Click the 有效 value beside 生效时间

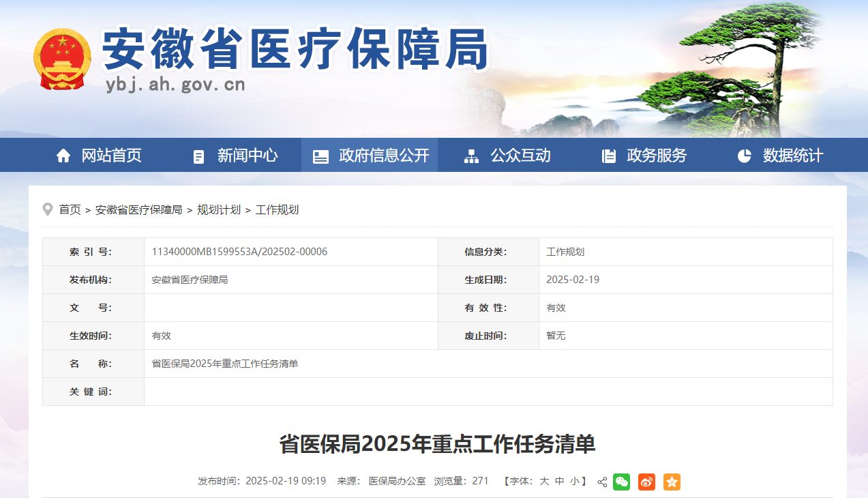click(x=161, y=336)
